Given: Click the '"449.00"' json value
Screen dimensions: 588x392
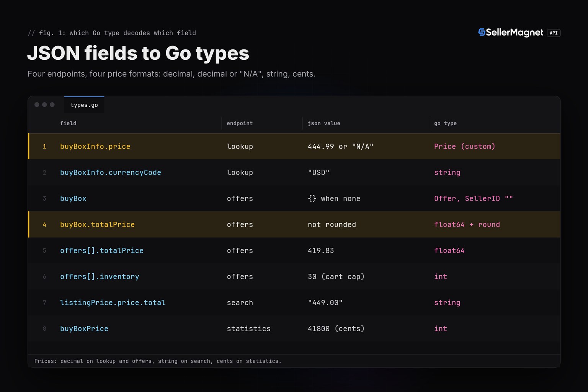Looking at the screenshot, I should coord(325,302).
